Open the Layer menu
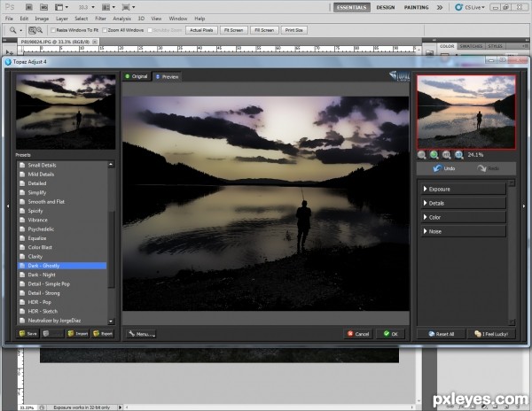Image resolution: width=532 pixels, height=411 pixels. (x=62, y=19)
